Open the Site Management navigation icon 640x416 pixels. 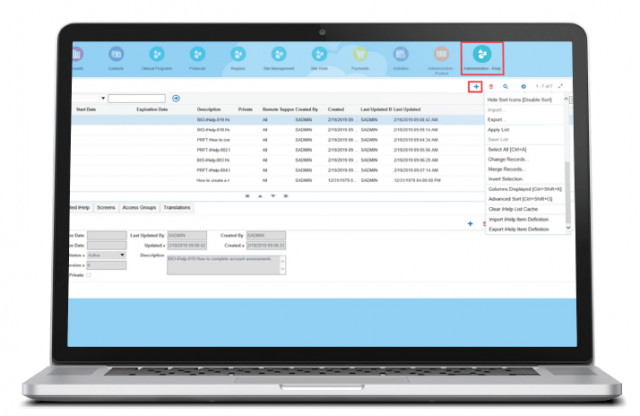tap(278, 57)
